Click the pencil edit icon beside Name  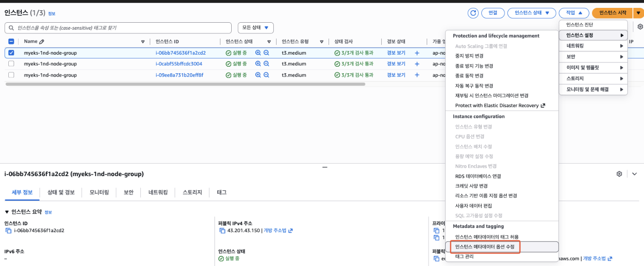[x=42, y=42]
